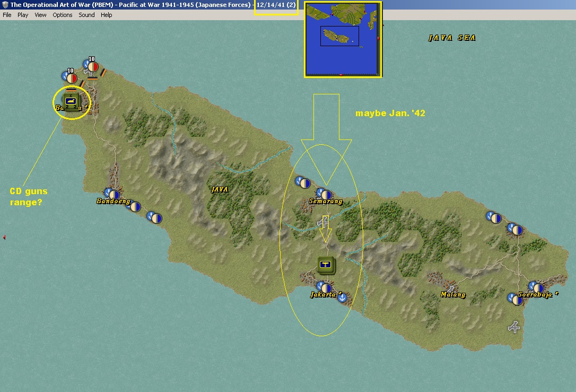Select the air unit counter north of Jakarta
This screenshot has height=392, width=576.
[326, 265]
